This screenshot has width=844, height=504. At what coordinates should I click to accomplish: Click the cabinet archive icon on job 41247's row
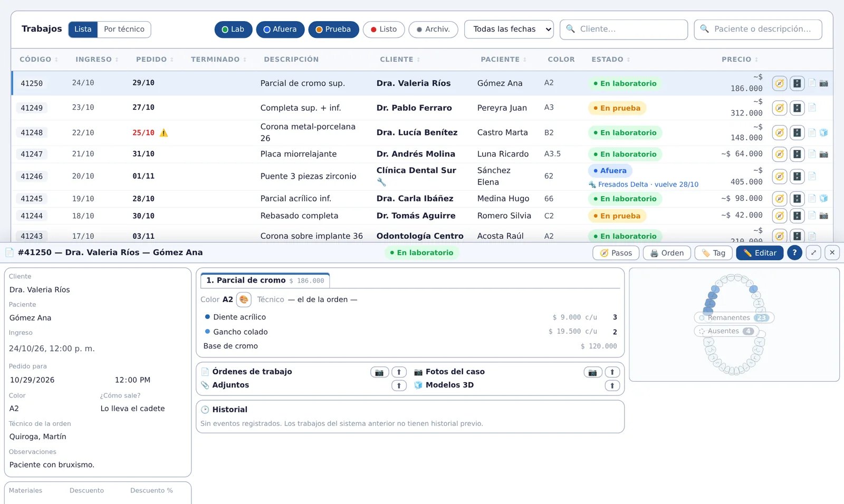(797, 154)
